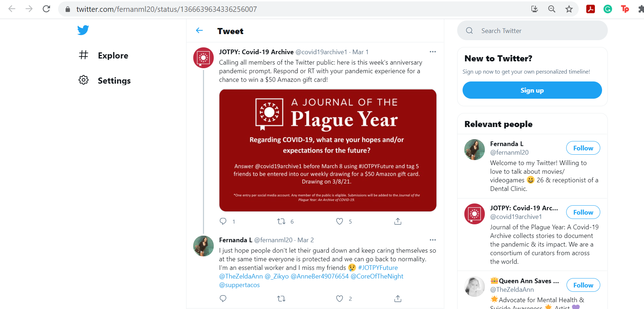Share Fernanda L's reply tweet

coord(398,299)
